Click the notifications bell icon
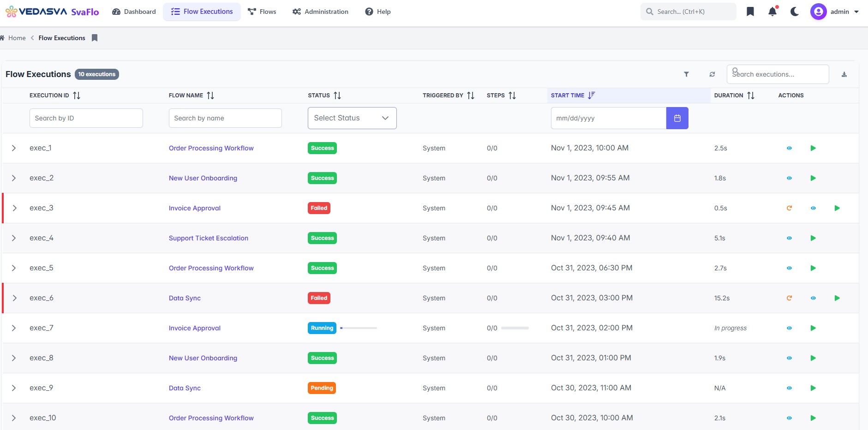 (772, 12)
